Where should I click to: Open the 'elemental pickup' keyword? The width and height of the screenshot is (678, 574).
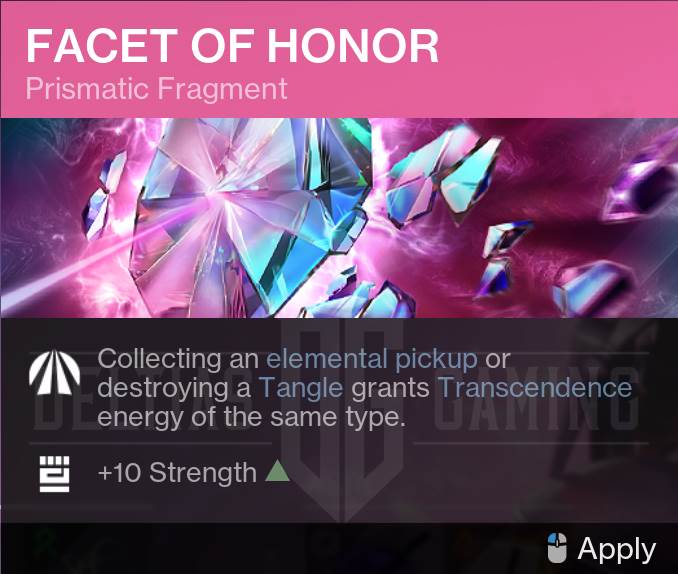tap(372, 358)
